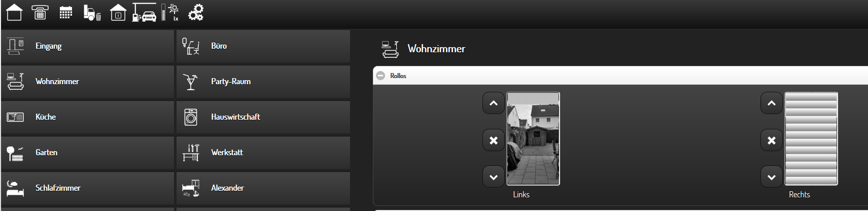Screen dimensions: 868x211
Task: Open the telephone icon in toolbar
Action: click(x=40, y=12)
